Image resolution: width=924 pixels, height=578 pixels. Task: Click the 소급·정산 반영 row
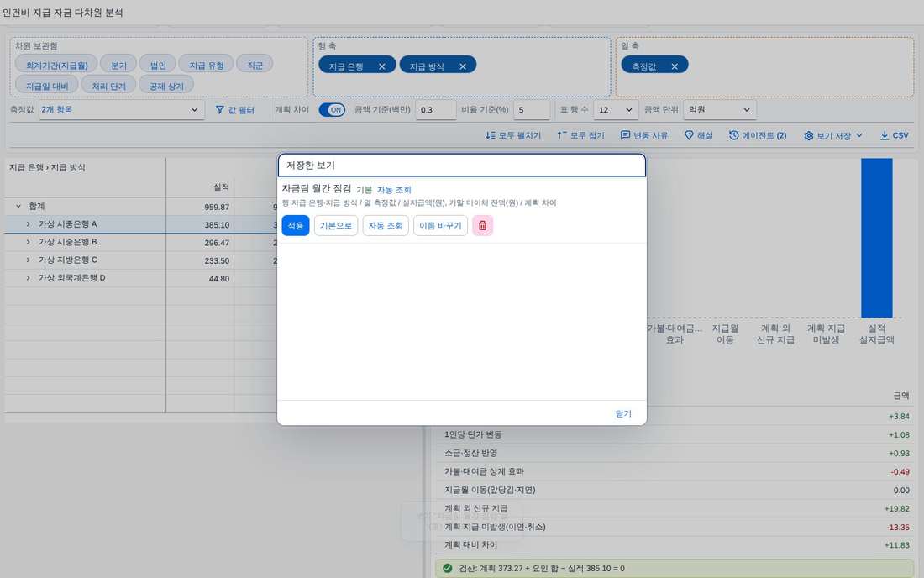point(675,453)
